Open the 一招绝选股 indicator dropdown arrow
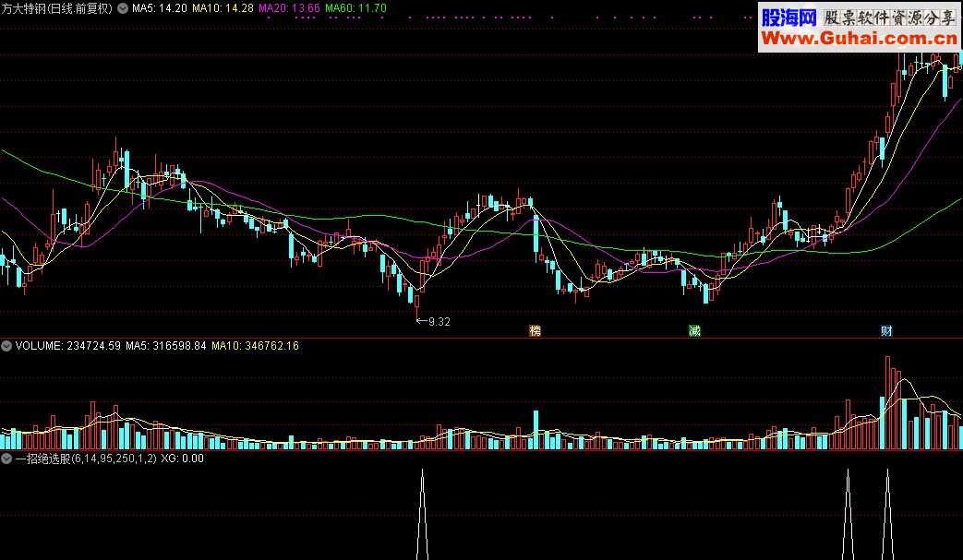Viewport: 963px width, 560px height. coord(6,459)
